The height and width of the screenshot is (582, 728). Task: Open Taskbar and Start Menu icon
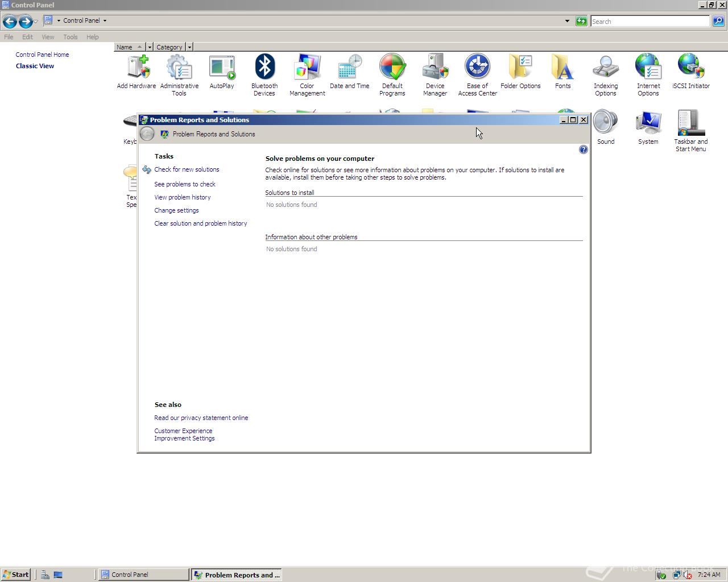point(691,131)
